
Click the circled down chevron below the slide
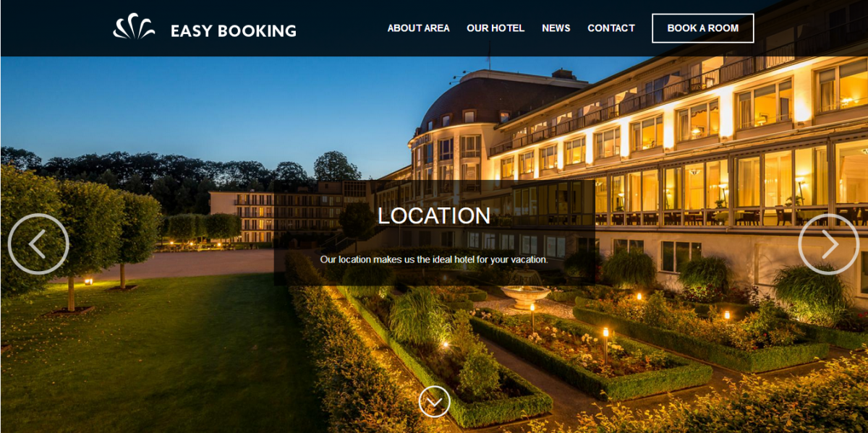click(x=434, y=402)
